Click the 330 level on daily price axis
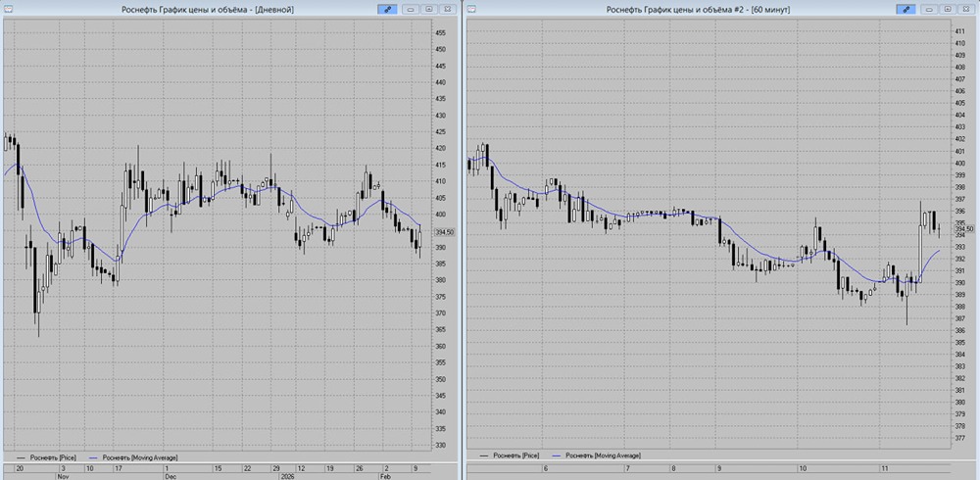980x480 pixels. click(x=441, y=446)
